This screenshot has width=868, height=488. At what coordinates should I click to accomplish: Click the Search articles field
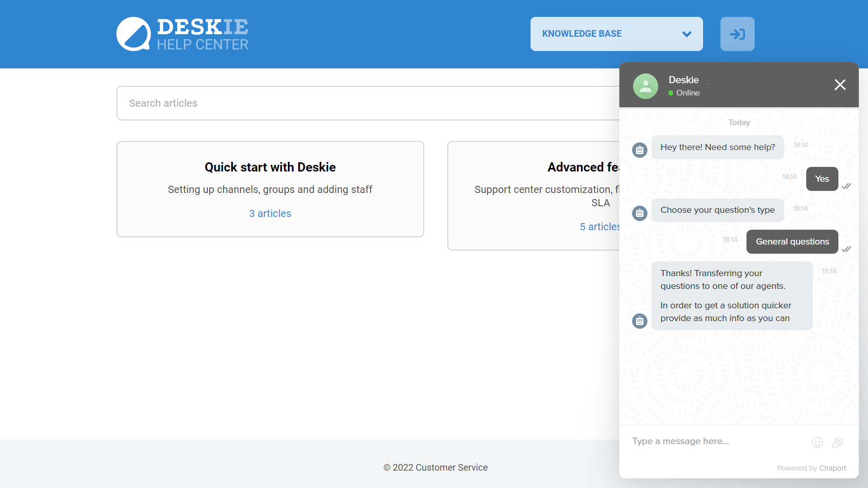pyautogui.click(x=368, y=103)
